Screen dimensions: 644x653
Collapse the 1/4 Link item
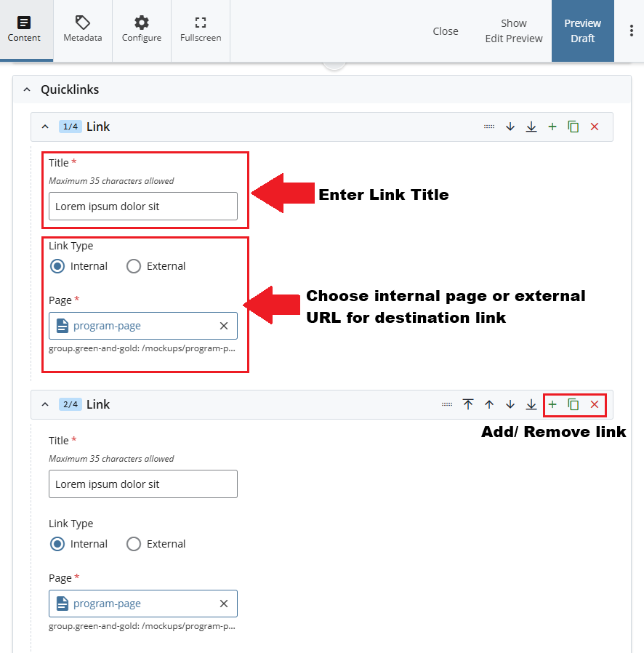point(45,127)
